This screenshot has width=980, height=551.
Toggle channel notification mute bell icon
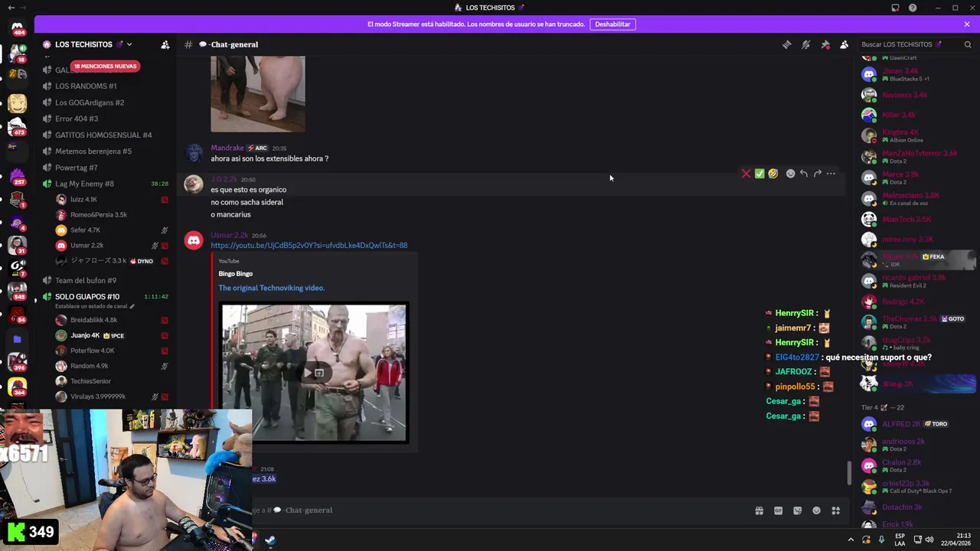pyautogui.click(x=805, y=44)
